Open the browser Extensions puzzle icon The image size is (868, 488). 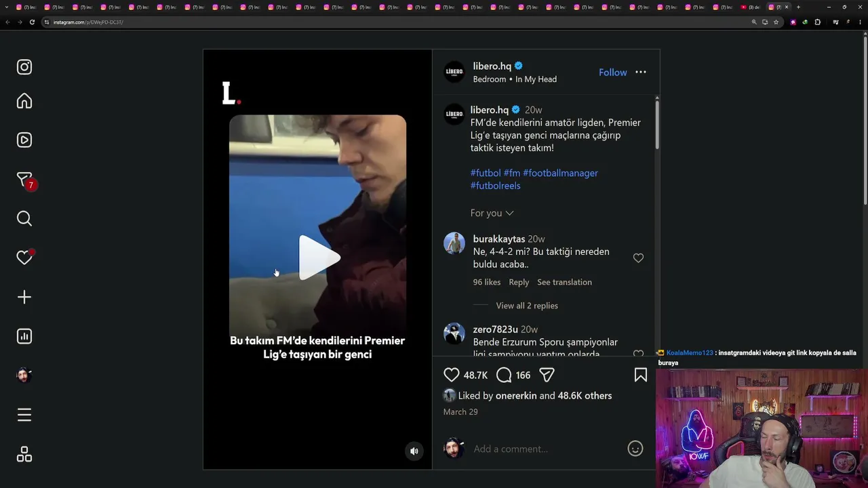click(817, 22)
